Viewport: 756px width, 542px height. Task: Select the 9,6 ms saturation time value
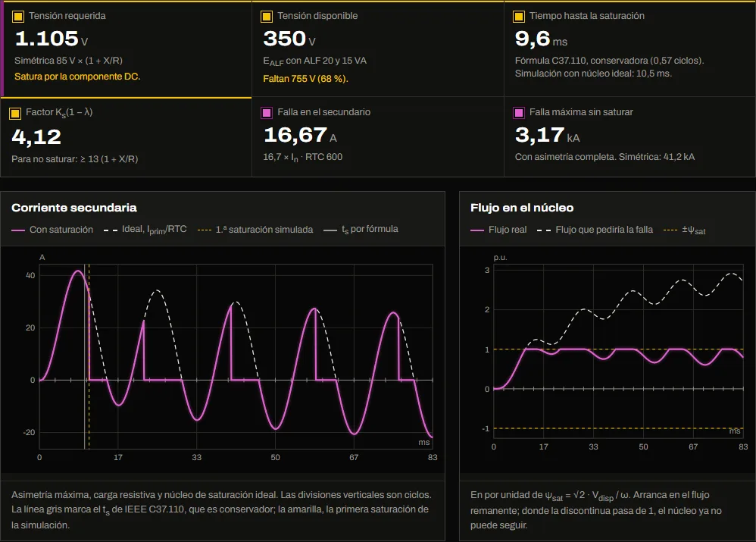[x=541, y=39]
